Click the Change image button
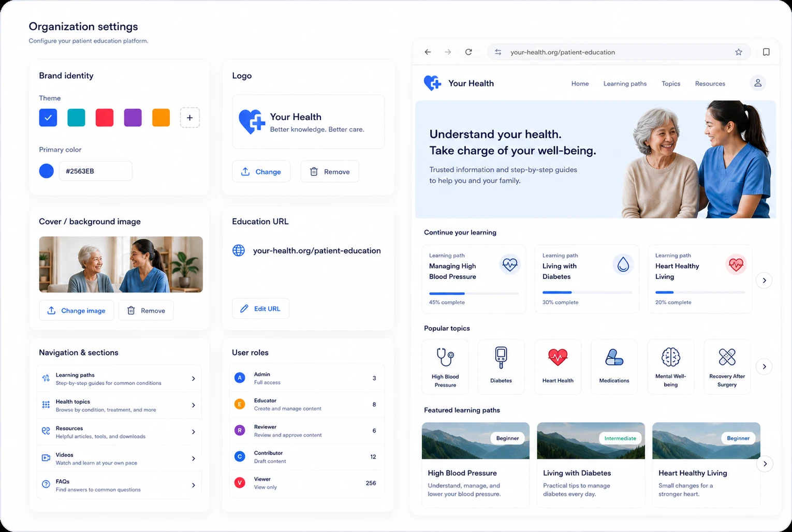The height and width of the screenshot is (532, 792). point(76,311)
